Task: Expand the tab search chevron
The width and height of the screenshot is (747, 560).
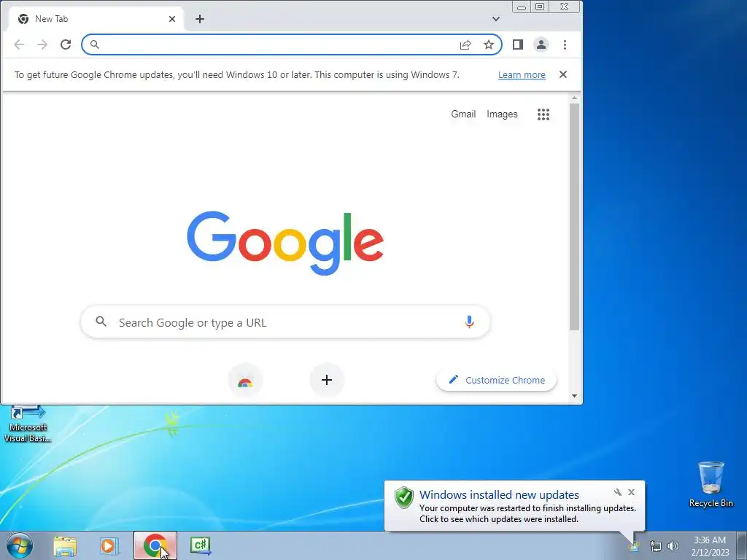Action: click(x=496, y=19)
